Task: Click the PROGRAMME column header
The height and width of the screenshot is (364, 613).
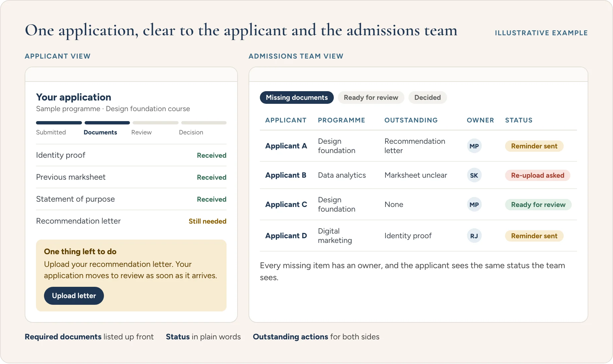Action: 341,120
